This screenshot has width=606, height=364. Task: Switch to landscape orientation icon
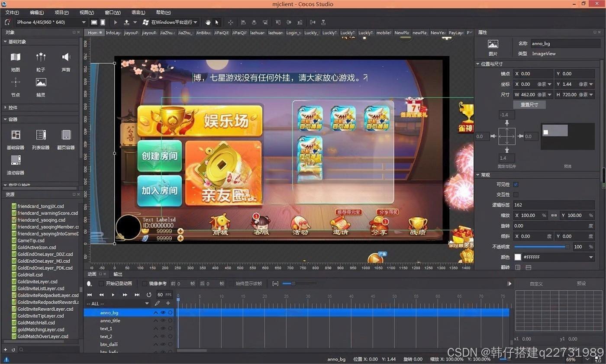point(94,22)
